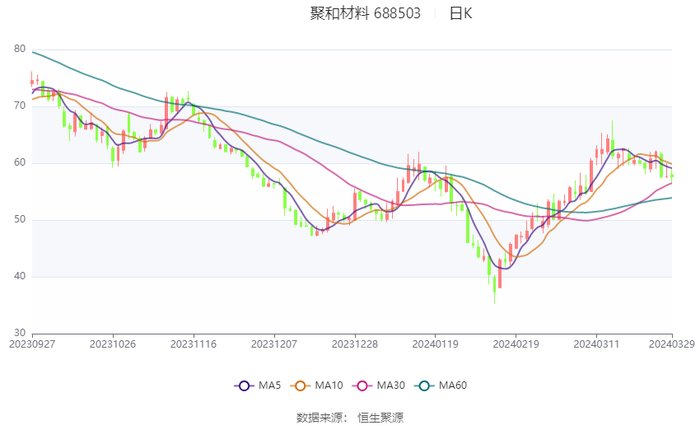
Task: Click the 80 value on the price axis
Action: coord(20,49)
